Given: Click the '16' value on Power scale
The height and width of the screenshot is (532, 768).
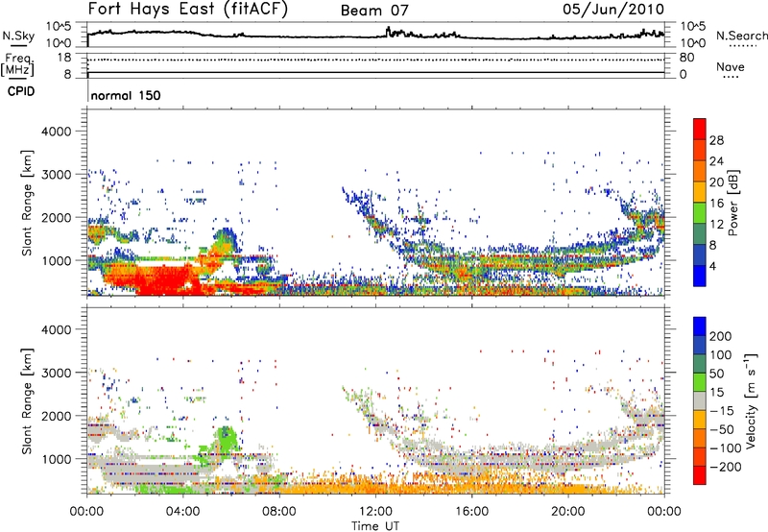Looking at the screenshot, I should (x=716, y=204).
